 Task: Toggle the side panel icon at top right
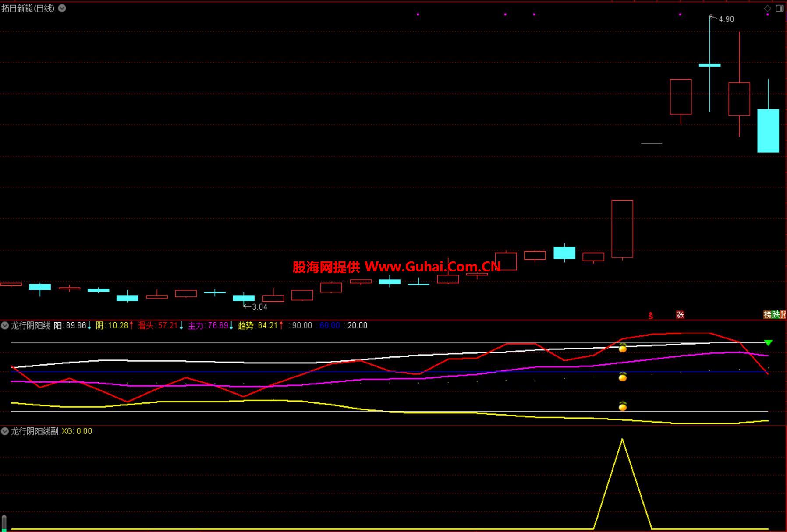pyautogui.click(x=780, y=8)
